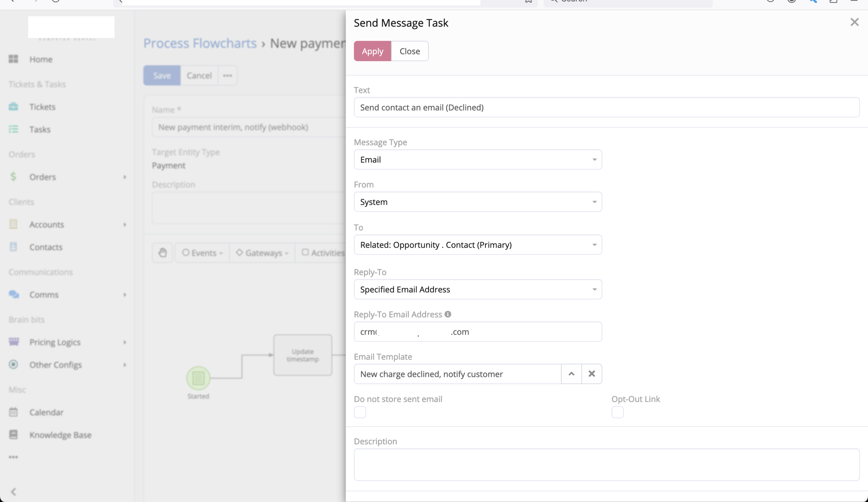This screenshot has width=868, height=502.
Task: Tick the Opt-Out Link checkbox
Action: point(617,412)
